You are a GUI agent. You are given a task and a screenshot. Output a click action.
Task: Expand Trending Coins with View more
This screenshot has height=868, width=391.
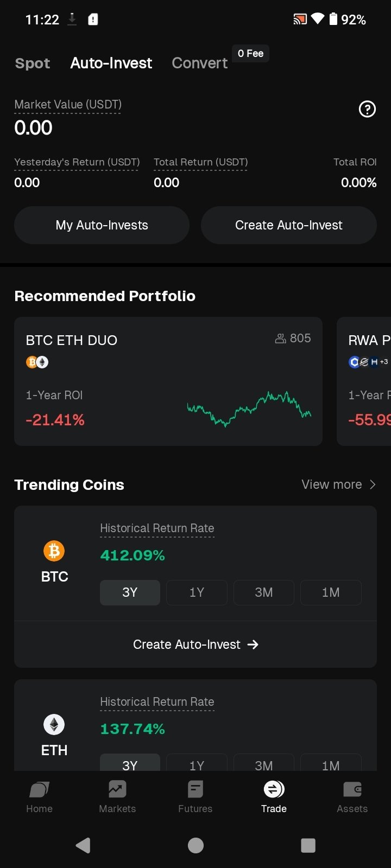338,484
